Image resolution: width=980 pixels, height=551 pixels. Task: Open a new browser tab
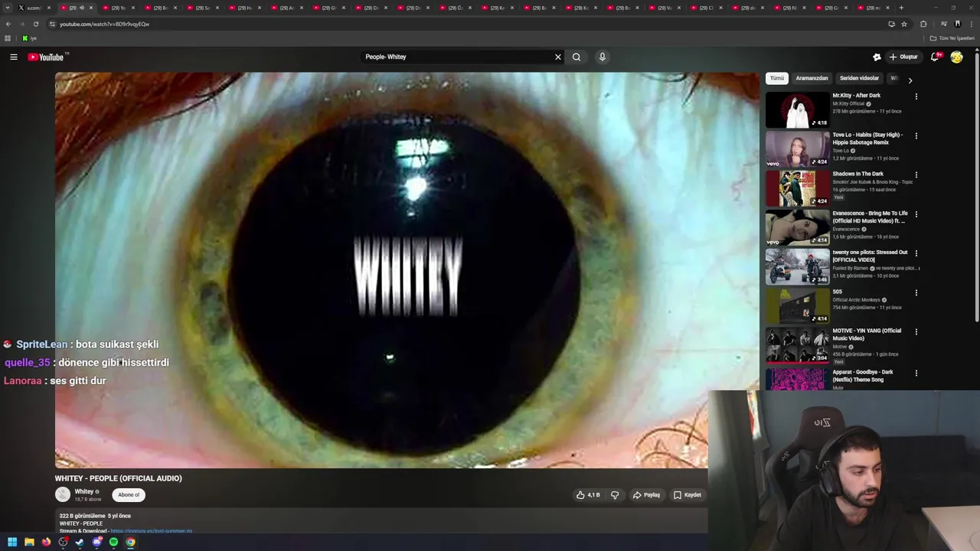901,8
